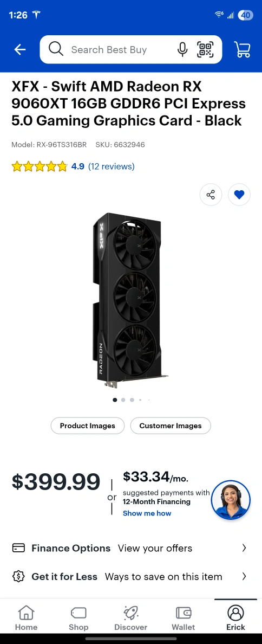Open the QR code scanner icon
This screenshot has height=644, width=262.
205,49
